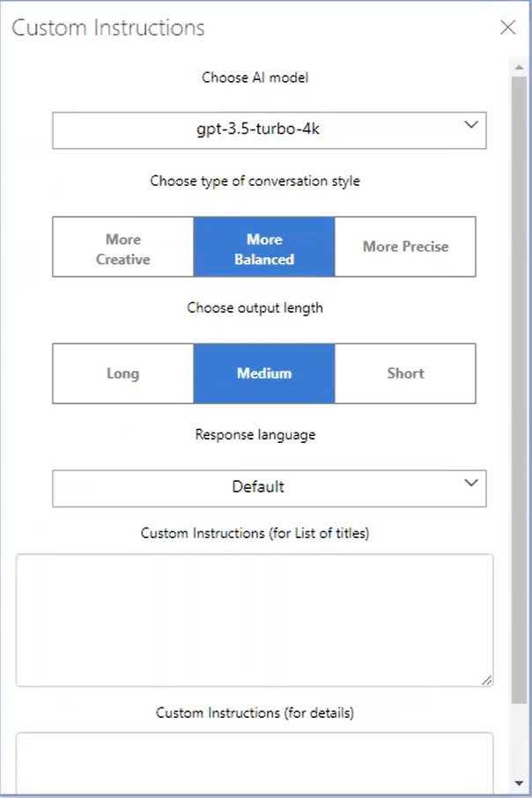
Task: Choose Long output length
Action: click(x=122, y=373)
